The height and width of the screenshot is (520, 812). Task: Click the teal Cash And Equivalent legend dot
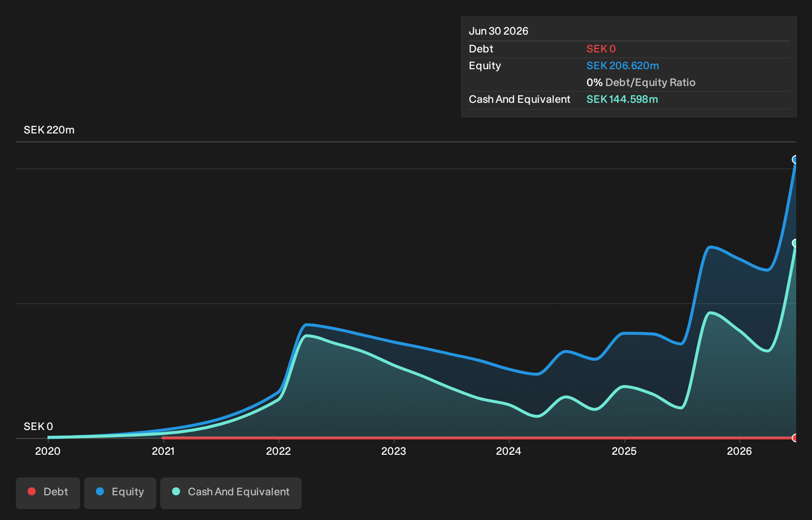tap(176, 491)
